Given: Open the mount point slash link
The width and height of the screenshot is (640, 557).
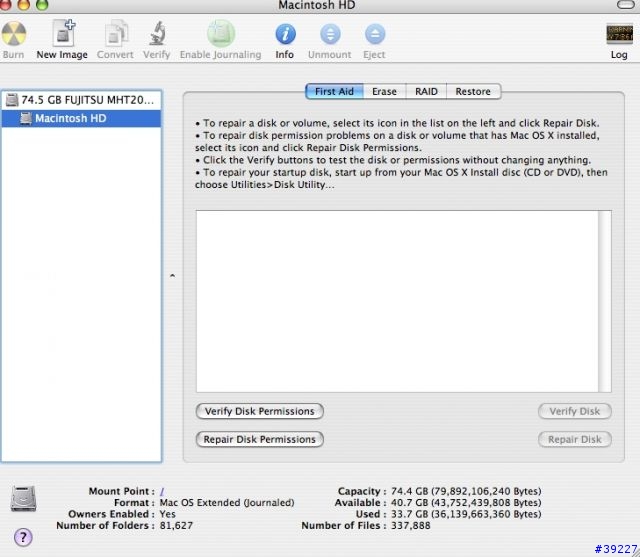Looking at the screenshot, I should tap(162, 491).
